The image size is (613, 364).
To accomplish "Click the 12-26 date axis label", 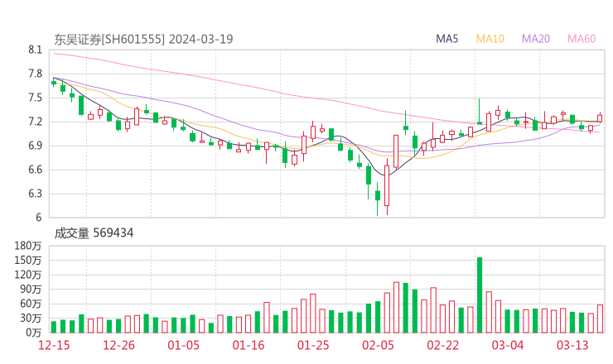I will pyautogui.click(x=118, y=345).
